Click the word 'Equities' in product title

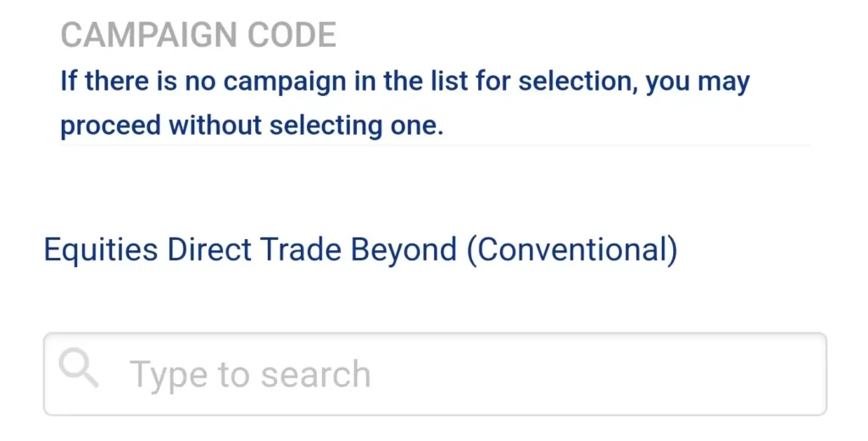(x=101, y=250)
